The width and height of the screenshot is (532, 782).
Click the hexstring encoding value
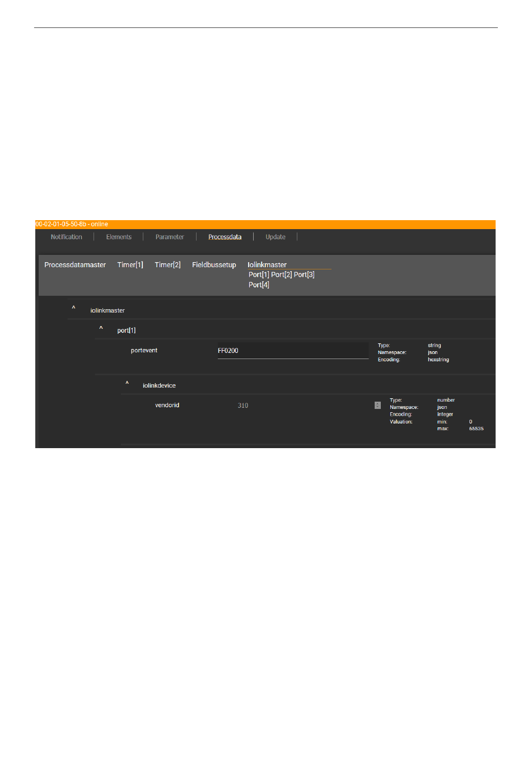click(438, 360)
